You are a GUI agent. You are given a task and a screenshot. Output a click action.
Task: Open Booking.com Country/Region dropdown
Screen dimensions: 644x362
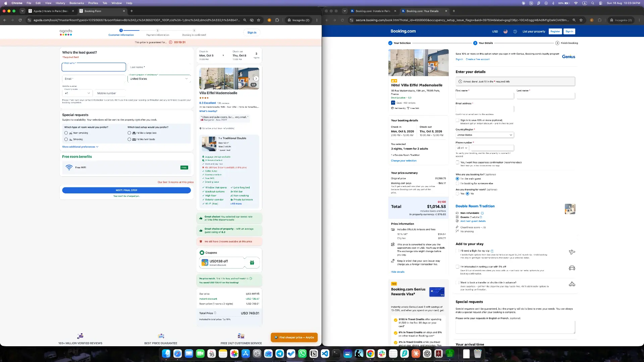[x=485, y=135]
